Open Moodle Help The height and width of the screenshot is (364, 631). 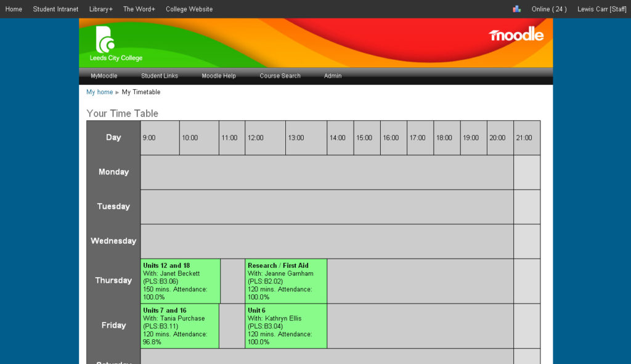click(219, 76)
